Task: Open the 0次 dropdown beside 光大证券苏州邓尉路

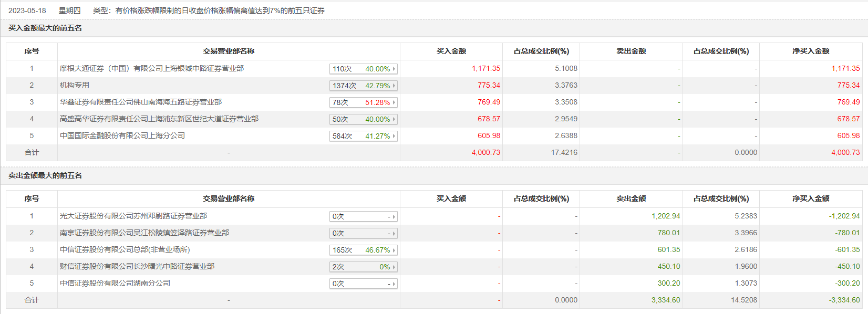Action: [364, 216]
